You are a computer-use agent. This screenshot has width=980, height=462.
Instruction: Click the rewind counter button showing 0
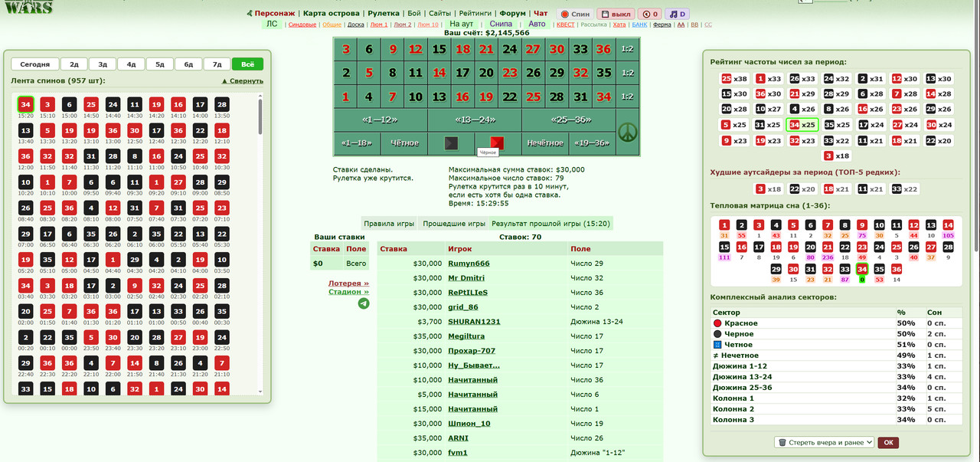(650, 14)
